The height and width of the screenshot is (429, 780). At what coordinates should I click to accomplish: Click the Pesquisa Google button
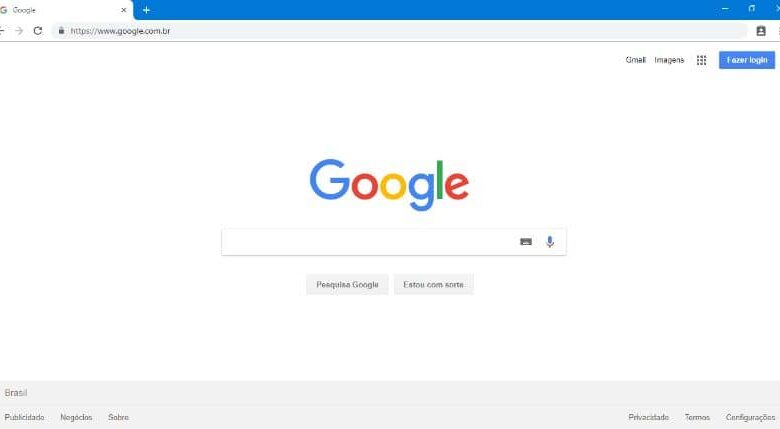coord(347,285)
